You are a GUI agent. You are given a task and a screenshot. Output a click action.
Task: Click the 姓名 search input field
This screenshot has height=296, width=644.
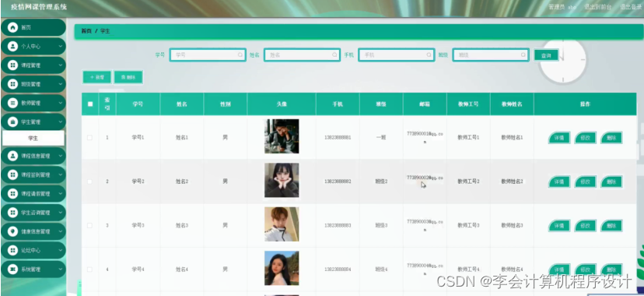point(302,55)
